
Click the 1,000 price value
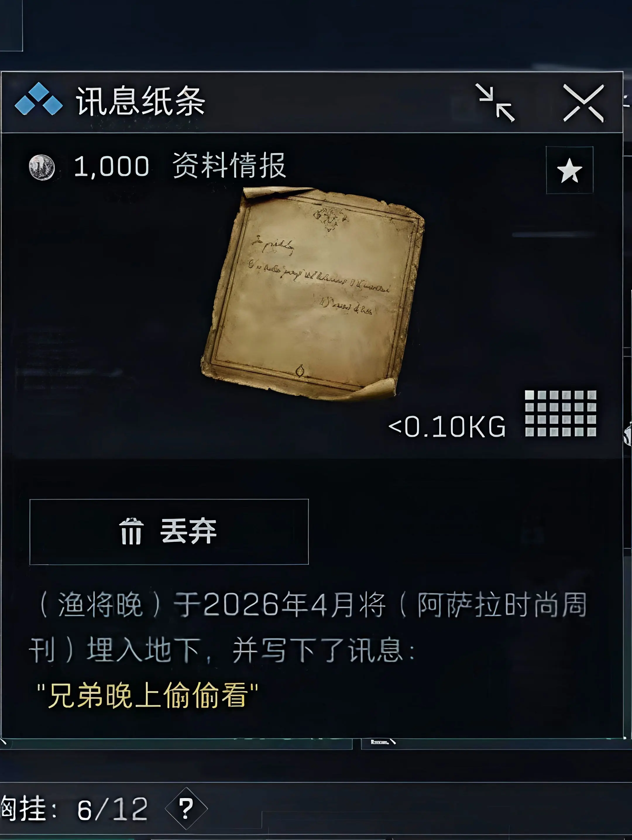tap(111, 166)
